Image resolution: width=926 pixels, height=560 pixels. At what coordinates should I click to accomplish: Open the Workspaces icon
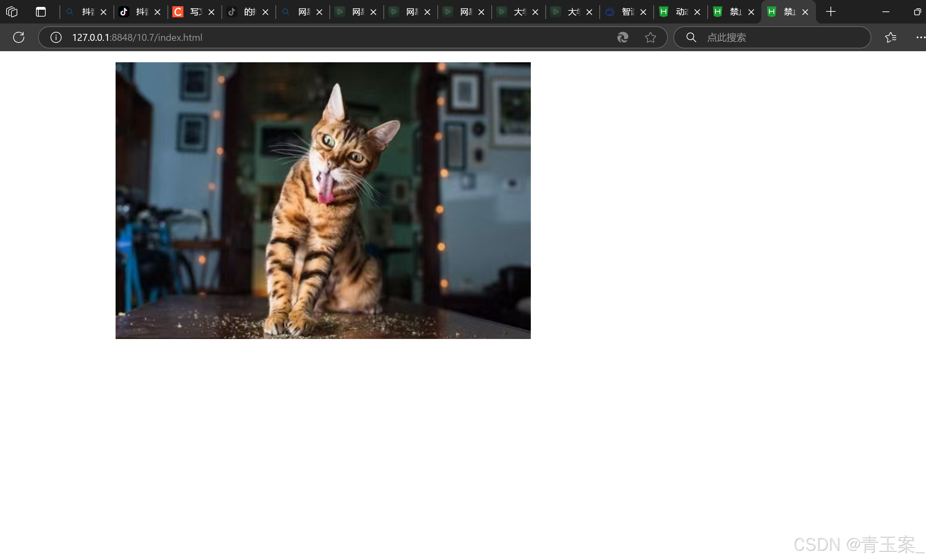click(x=12, y=12)
